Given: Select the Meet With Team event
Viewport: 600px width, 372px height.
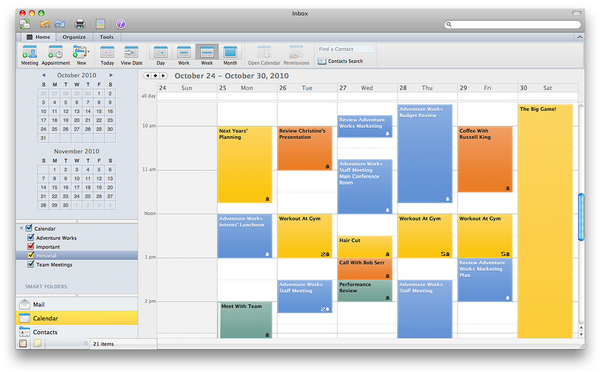Looking at the screenshot, I should click(x=246, y=320).
